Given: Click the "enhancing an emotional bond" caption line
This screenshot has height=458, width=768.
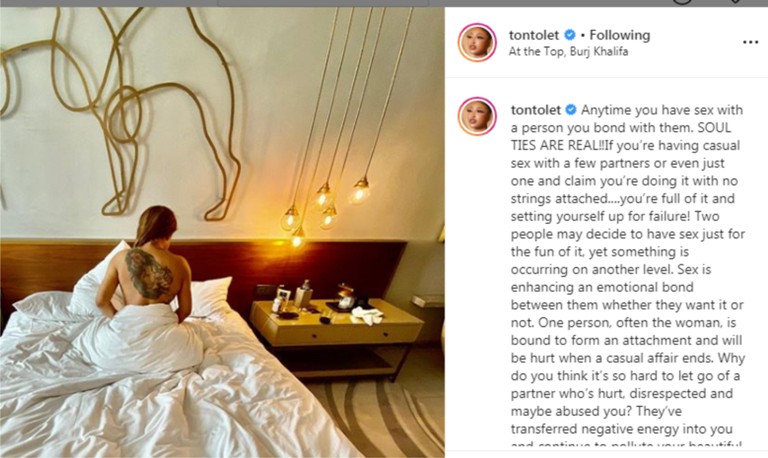Looking at the screenshot, I should click(x=602, y=287).
